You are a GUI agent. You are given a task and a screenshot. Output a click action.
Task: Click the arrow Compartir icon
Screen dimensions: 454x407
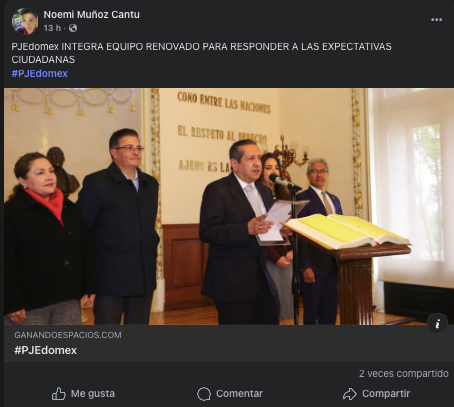click(x=350, y=394)
